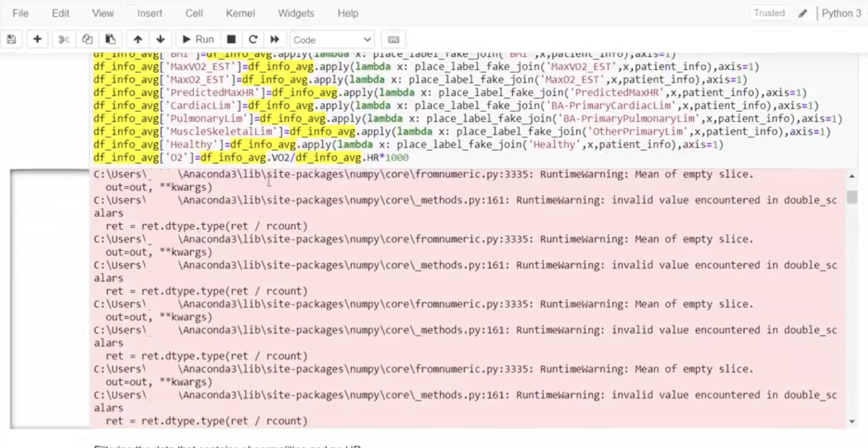The height and width of the screenshot is (448, 868).
Task: Interrupt the kernel with stop icon
Action: [231, 40]
